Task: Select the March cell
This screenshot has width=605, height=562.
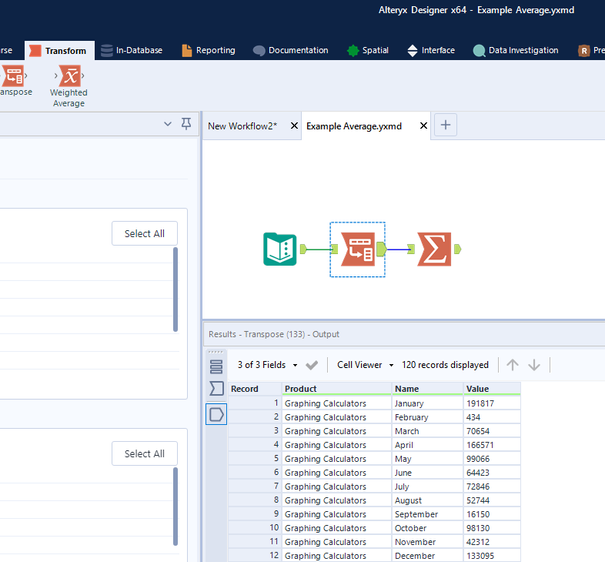Action: (x=428, y=431)
